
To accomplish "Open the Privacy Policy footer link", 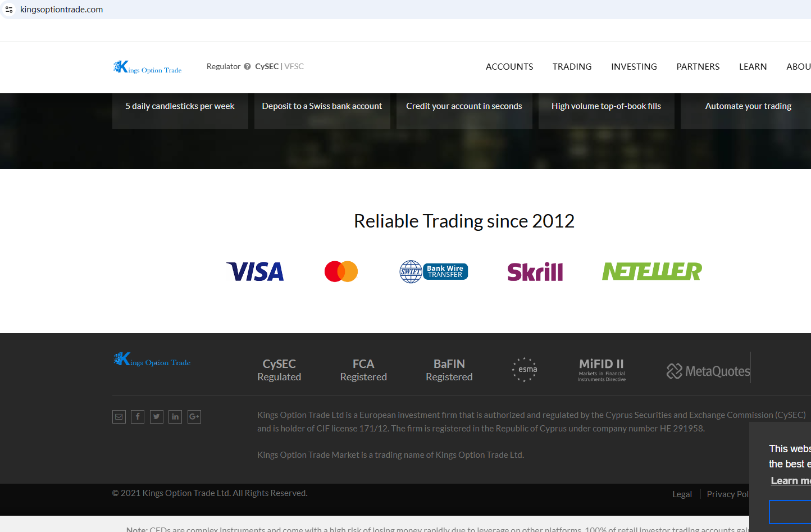I will tap(728, 494).
